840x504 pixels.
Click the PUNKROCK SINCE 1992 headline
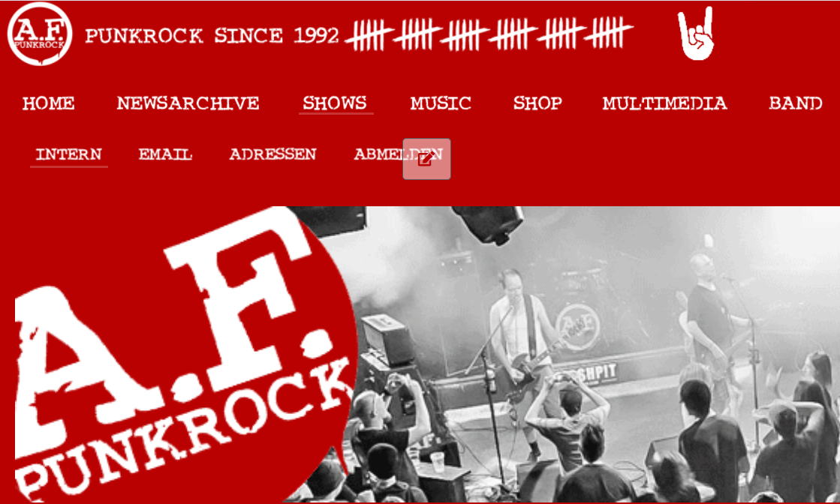tap(212, 36)
